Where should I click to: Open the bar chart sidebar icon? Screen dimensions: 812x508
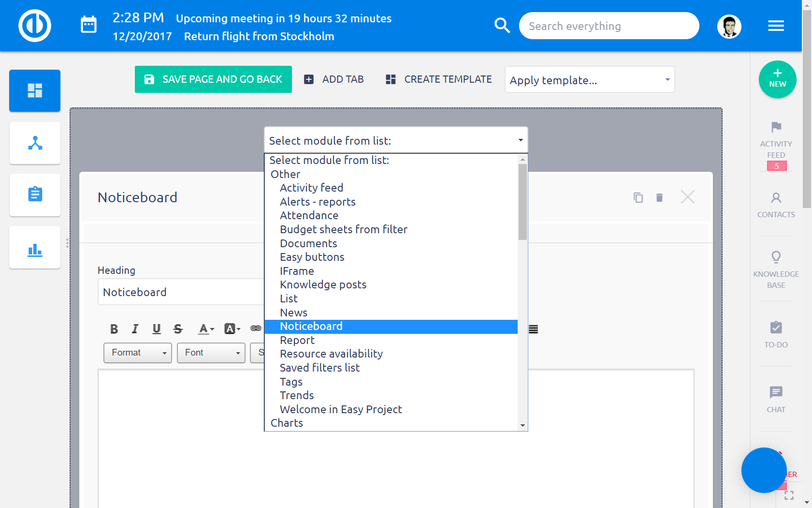coord(35,250)
